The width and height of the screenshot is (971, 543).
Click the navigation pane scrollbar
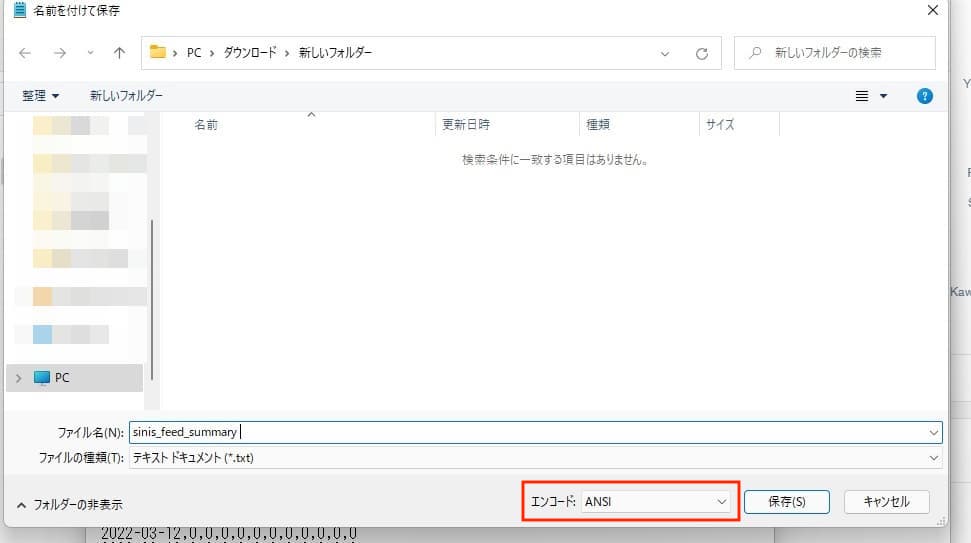coord(152,300)
